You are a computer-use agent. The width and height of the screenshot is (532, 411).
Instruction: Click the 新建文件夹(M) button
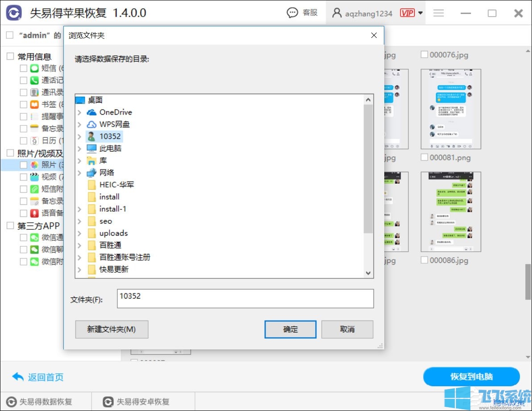112,329
